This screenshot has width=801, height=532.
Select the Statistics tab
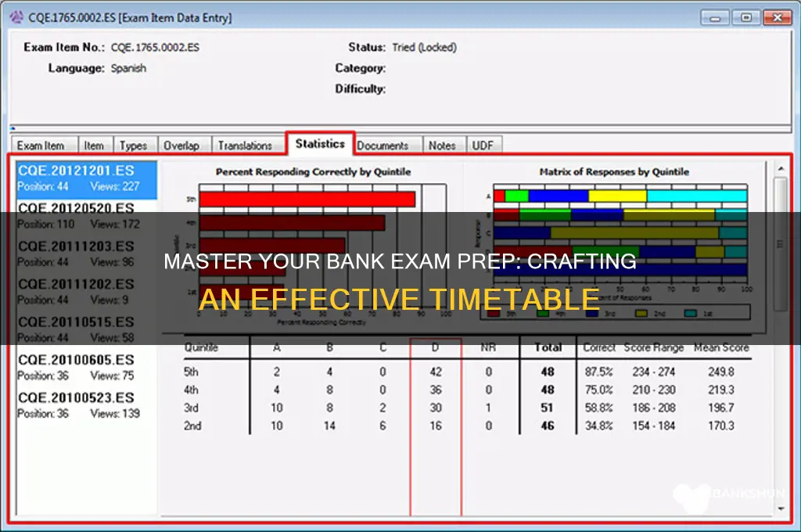tap(320, 144)
